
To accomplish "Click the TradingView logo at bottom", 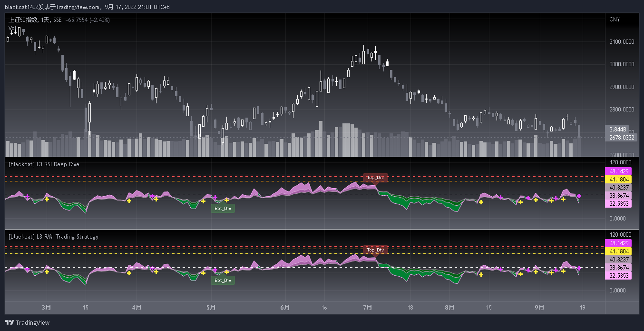I will point(27,322).
